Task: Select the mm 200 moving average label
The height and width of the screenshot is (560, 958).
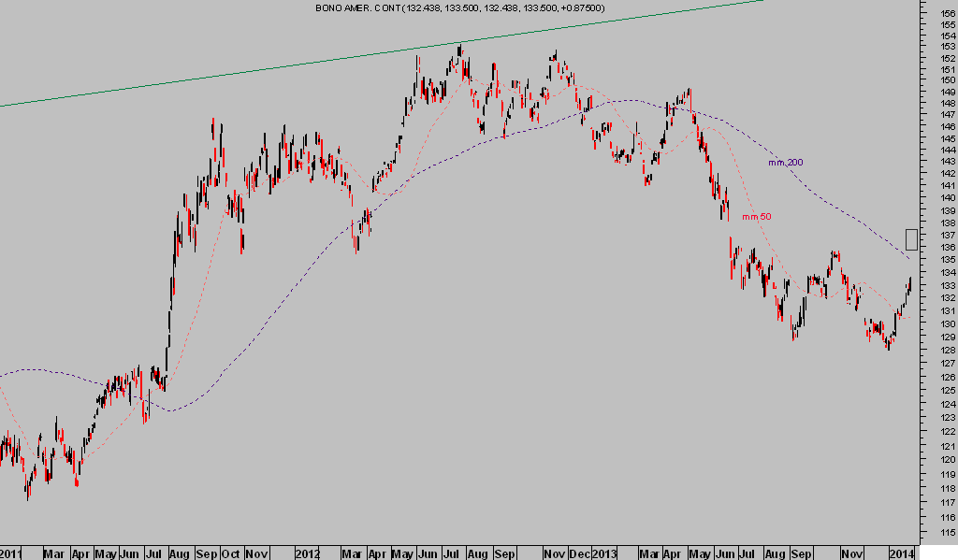Action: click(785, 163)
